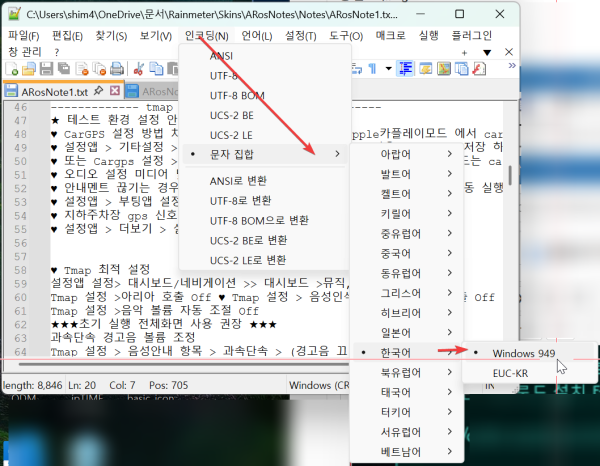
Task: Select UCS-2 BE encoding
Action: tap(265, 116)
